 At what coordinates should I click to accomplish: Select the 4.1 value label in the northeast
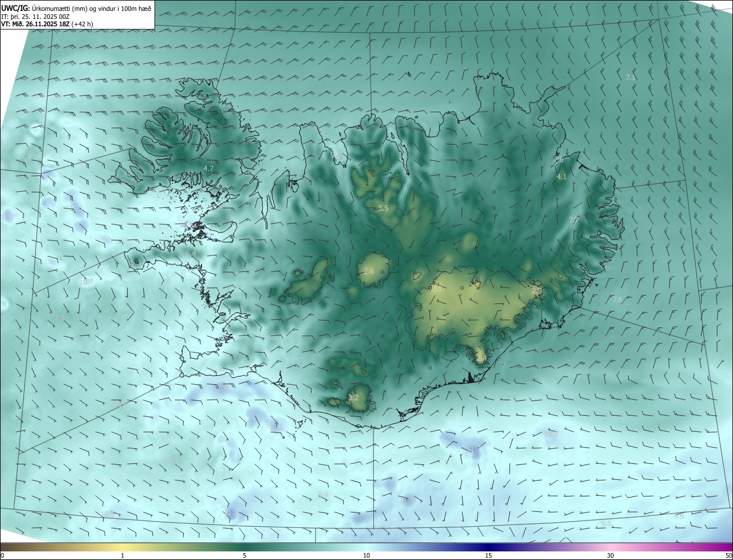coord(562,177)
